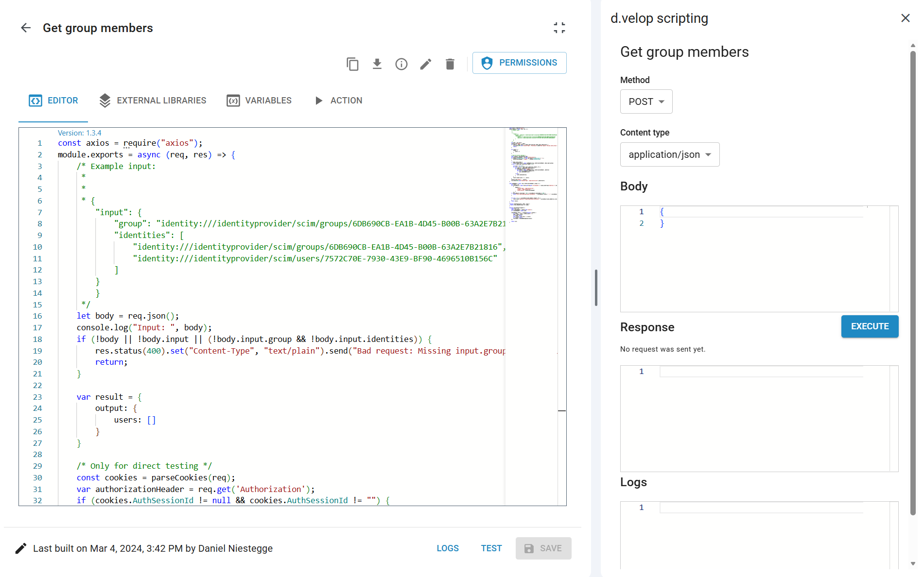Close the d.velop scripting panel
Image resolution: width=924 pixels, height=577 pixels.
905,18
